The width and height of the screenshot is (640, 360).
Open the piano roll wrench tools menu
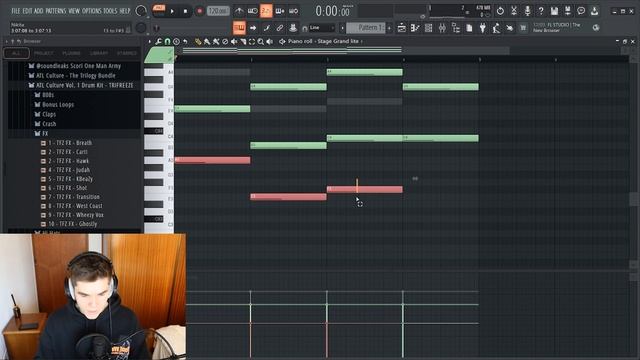(x=158, y=41)
